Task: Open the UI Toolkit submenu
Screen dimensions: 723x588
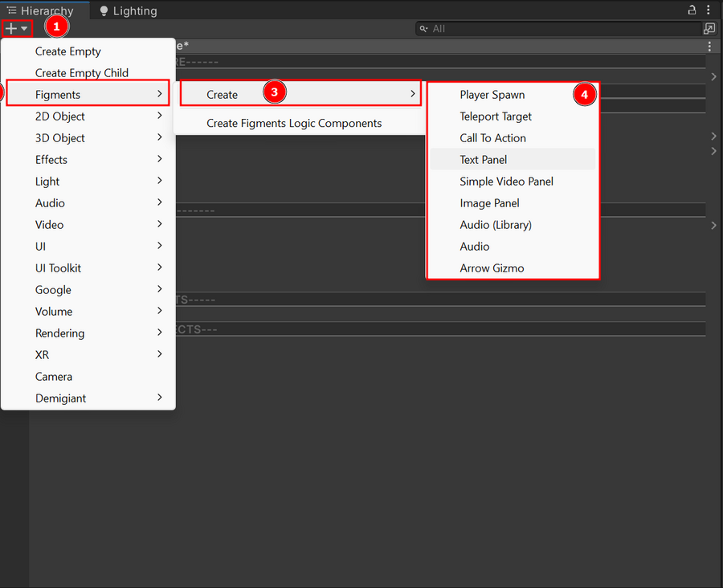Action: [88, 268]
